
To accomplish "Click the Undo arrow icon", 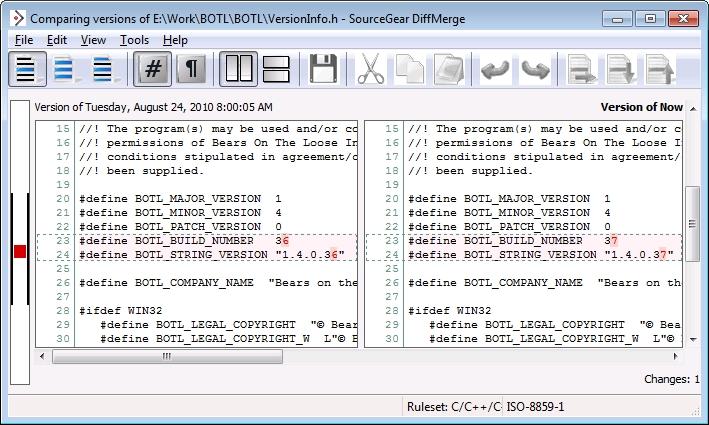I will pos(496,69).
